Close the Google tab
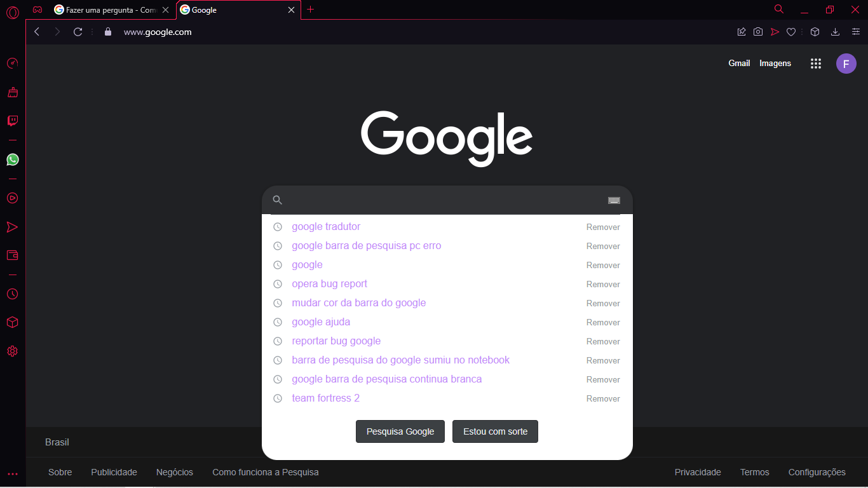Screen dimensions: 868x488 point(292,10)
